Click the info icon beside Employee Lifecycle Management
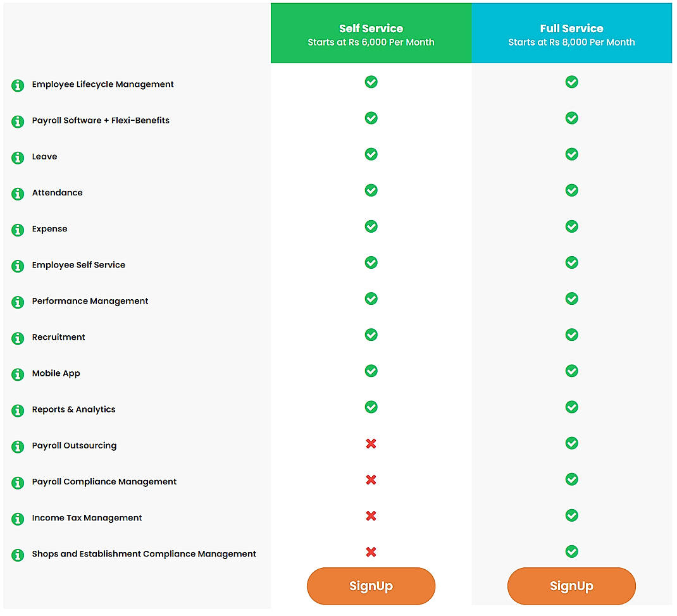Screen dimensions: 677x616 click(17, 85)
